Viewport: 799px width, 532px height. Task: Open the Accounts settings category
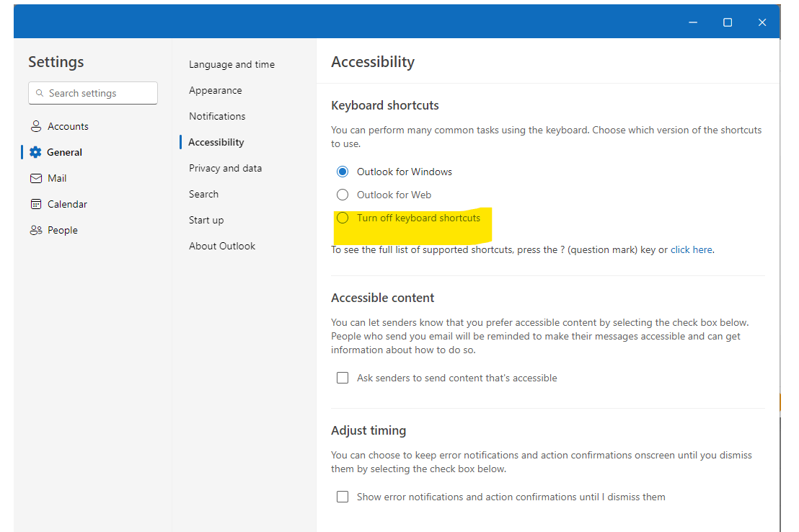click(68, 126)
